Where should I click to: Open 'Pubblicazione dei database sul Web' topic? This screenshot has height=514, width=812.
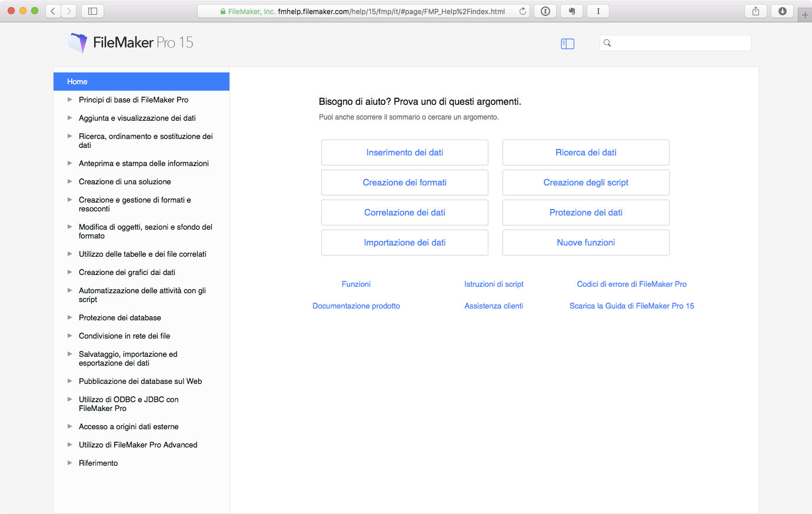[140, 382]
